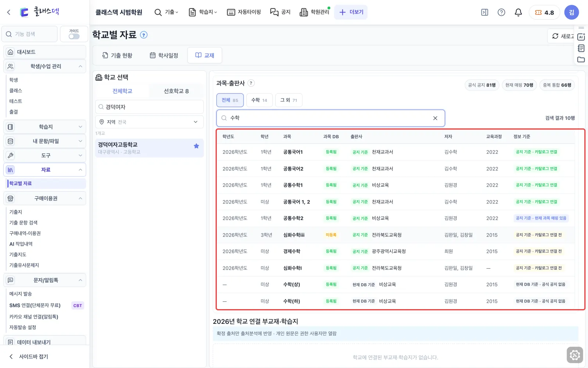
Task: Toggle the 가이드 switch
Action: (74, 36)
